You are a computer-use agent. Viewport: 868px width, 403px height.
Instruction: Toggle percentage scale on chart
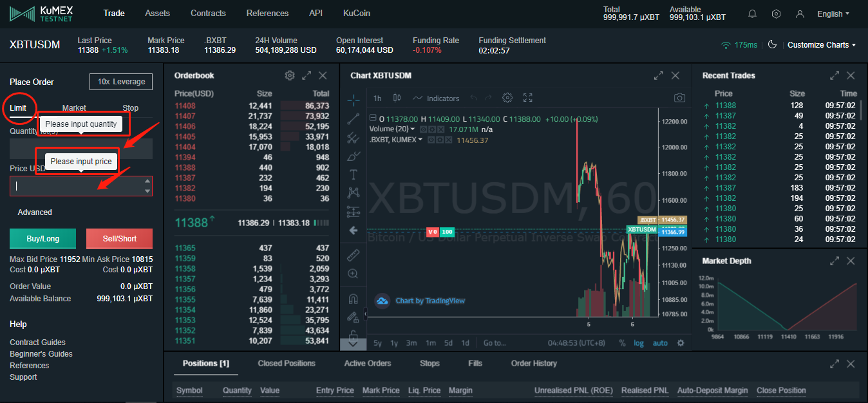622,343
